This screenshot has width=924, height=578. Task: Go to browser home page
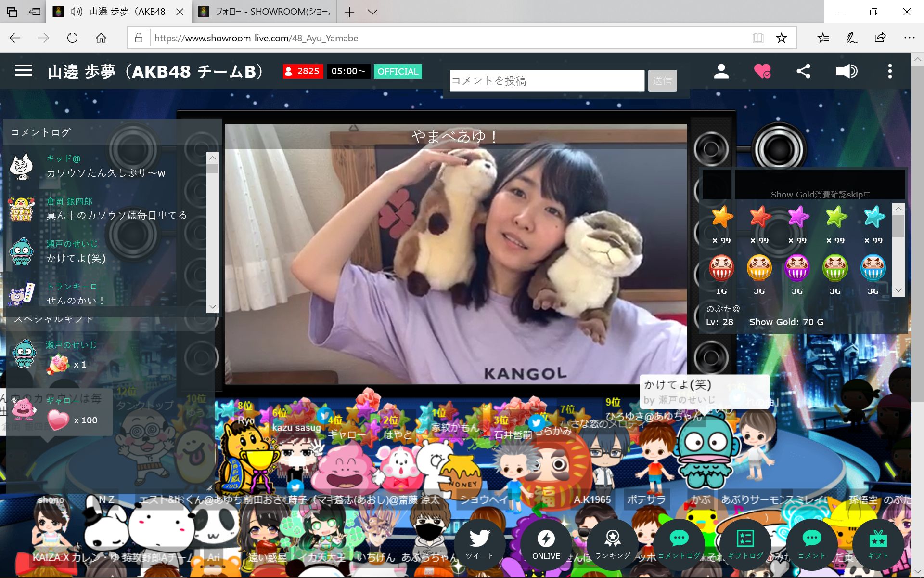tap(101, 38)
